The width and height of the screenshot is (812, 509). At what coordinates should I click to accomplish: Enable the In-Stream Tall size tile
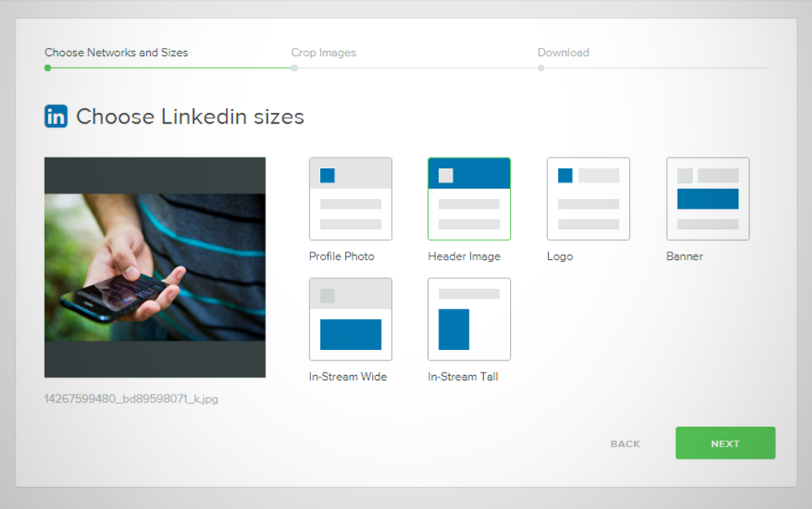(469, 319)
